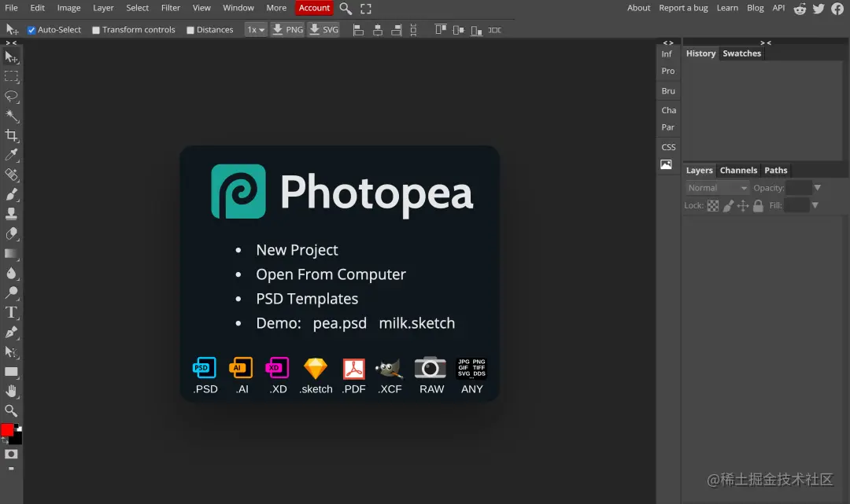Click the align left edges icon

pos(358,30)
